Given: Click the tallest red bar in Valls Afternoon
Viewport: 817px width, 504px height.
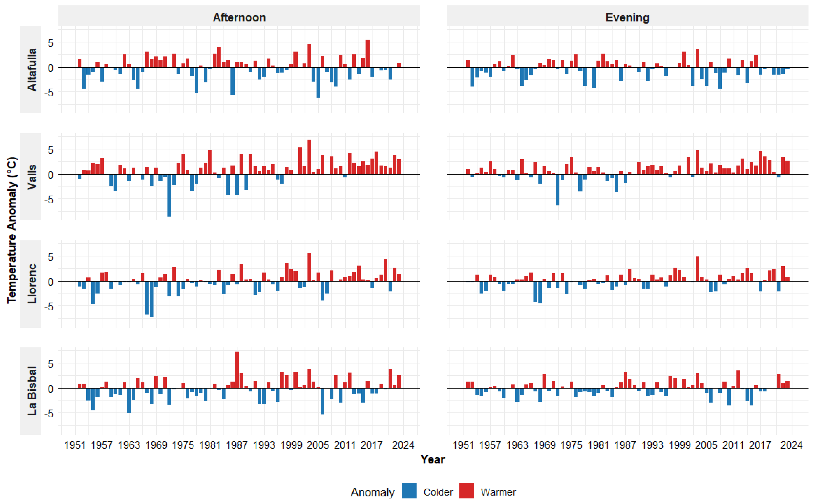Looking at the screenshot, I should pos(309,157).
